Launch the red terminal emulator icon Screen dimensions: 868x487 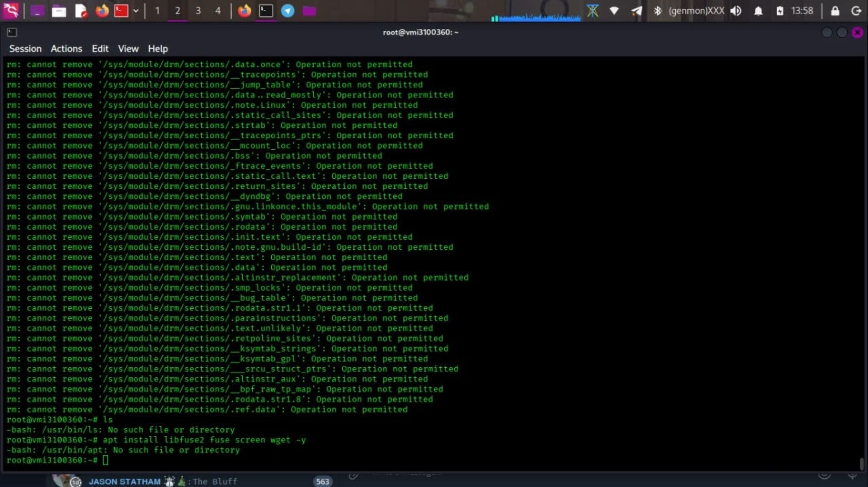121,11
